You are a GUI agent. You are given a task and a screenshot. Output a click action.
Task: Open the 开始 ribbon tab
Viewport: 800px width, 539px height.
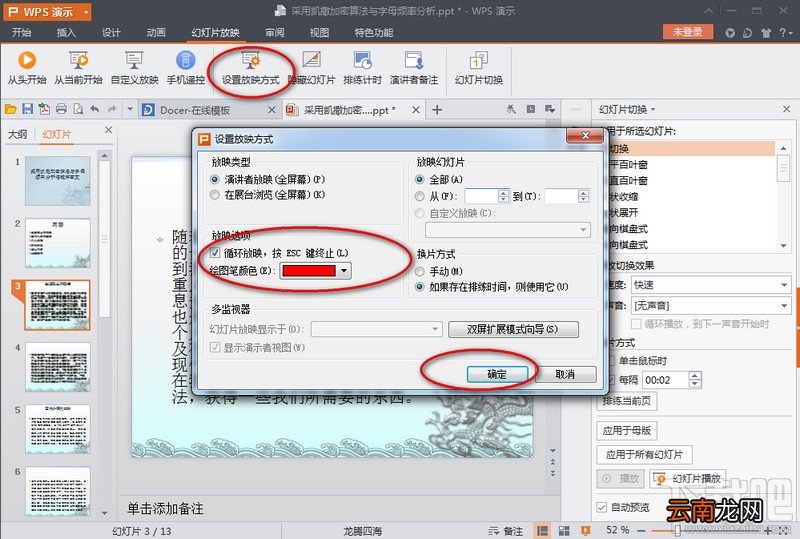(21, 33)
